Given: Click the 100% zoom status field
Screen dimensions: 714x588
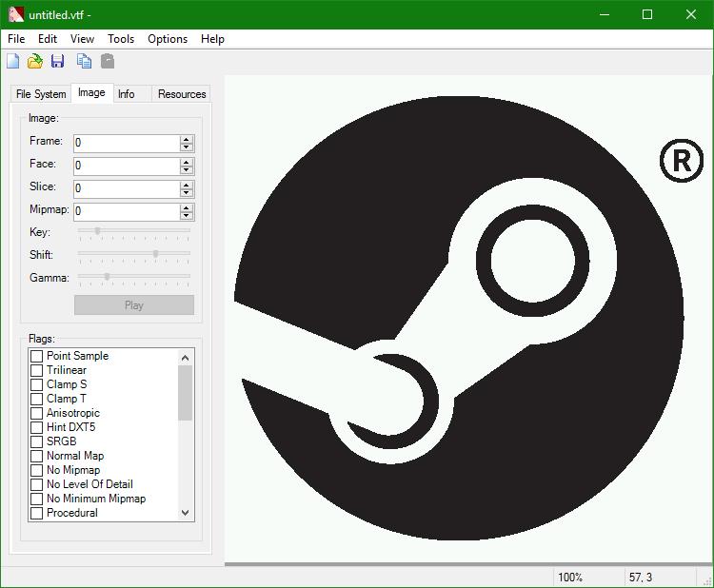Looking at the screenshot, I should coord(570,578).
